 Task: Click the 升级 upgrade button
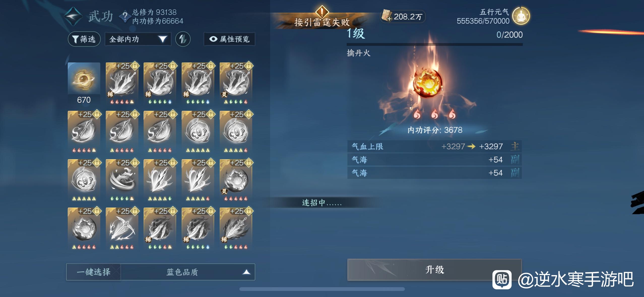coord(434,270)
